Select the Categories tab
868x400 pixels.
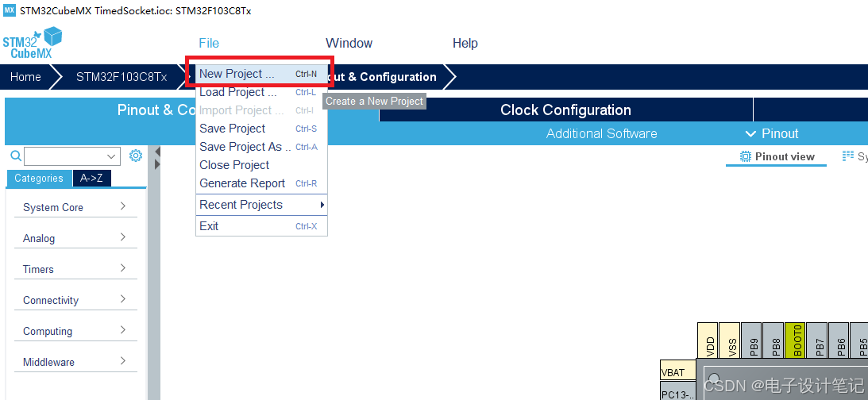[39, 178]
